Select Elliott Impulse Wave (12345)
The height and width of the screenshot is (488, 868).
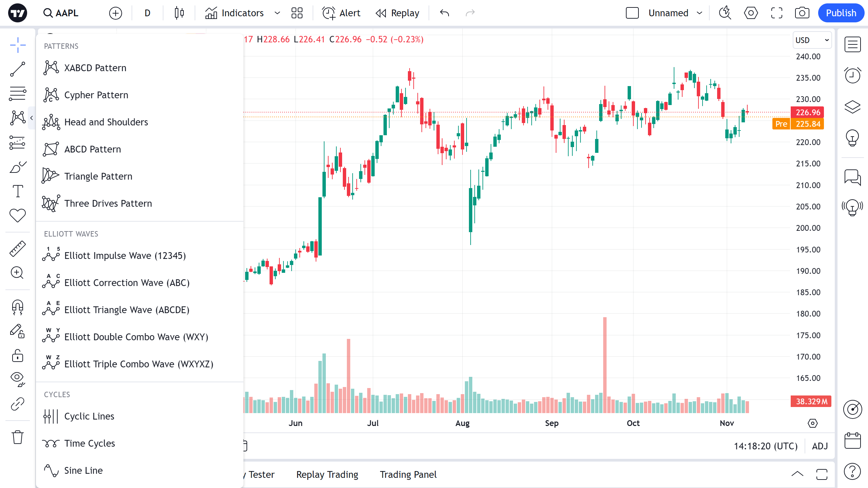[125, 256]
